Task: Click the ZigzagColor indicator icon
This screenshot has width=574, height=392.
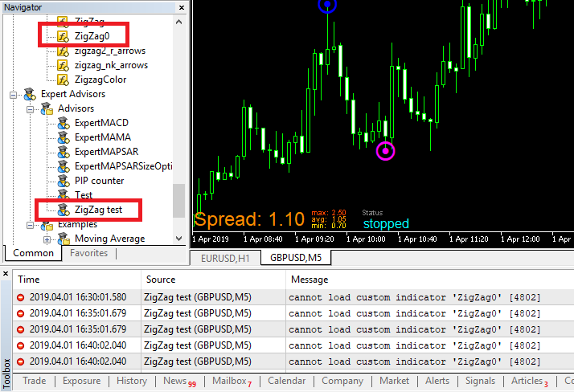Action: click(x=63, y=80)
